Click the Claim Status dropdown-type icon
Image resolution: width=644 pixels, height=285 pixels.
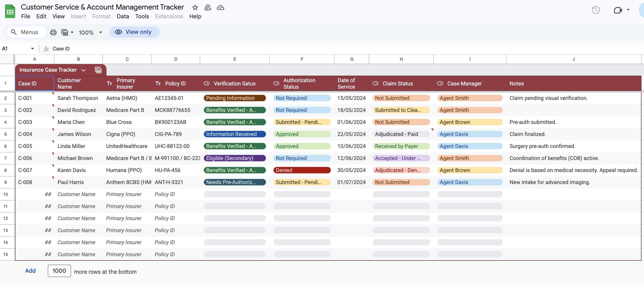(376, 84)
